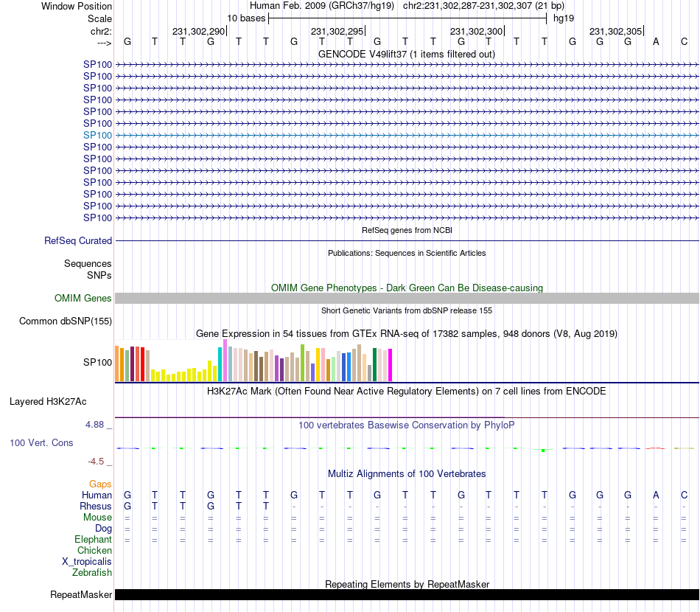
Task: Open the OMIM Gene Phenotypes track title
Action: tap(407, 288)
